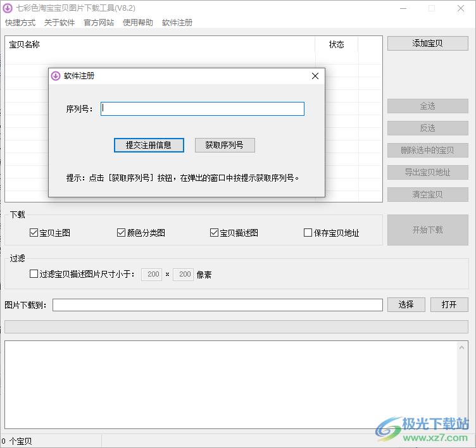Click the 图片下载到 path input field
The height and width of the screenshot is (448, 476).
click(x=217, y=305)
